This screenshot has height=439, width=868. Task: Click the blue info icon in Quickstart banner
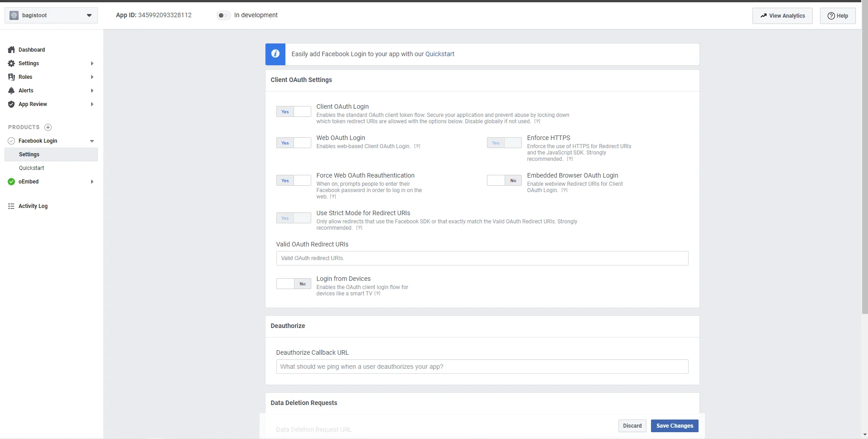tap(275, 54)
